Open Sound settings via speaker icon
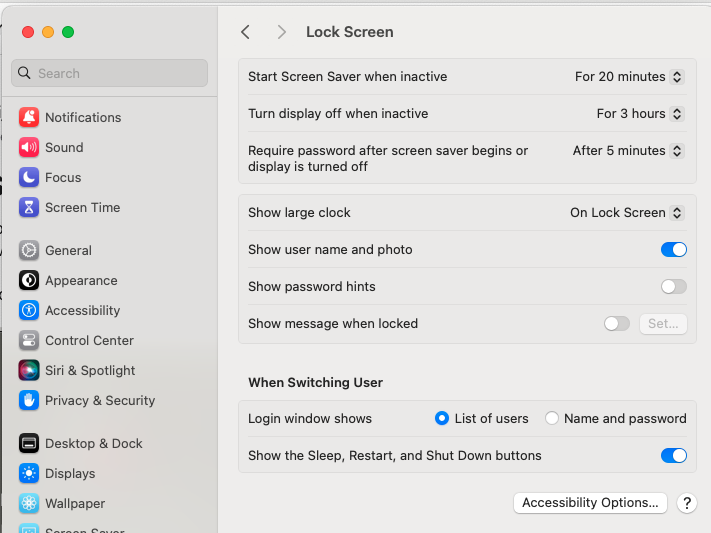 pos(29,147)
